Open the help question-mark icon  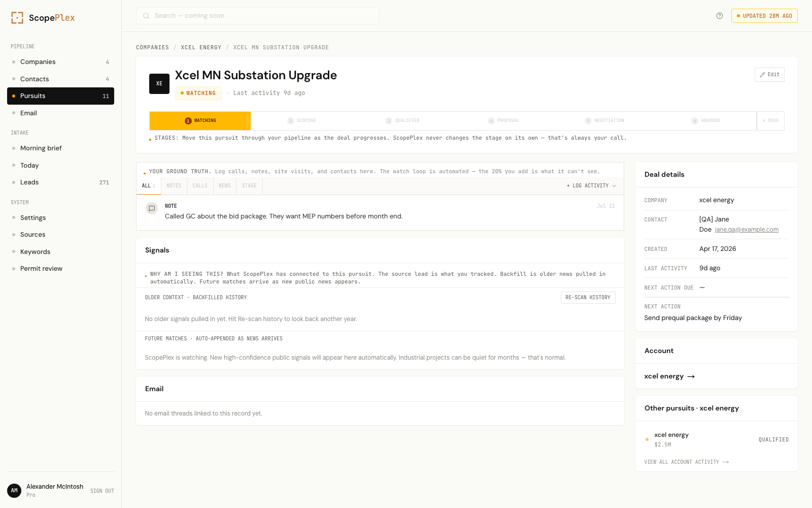(x=720, y=16)
